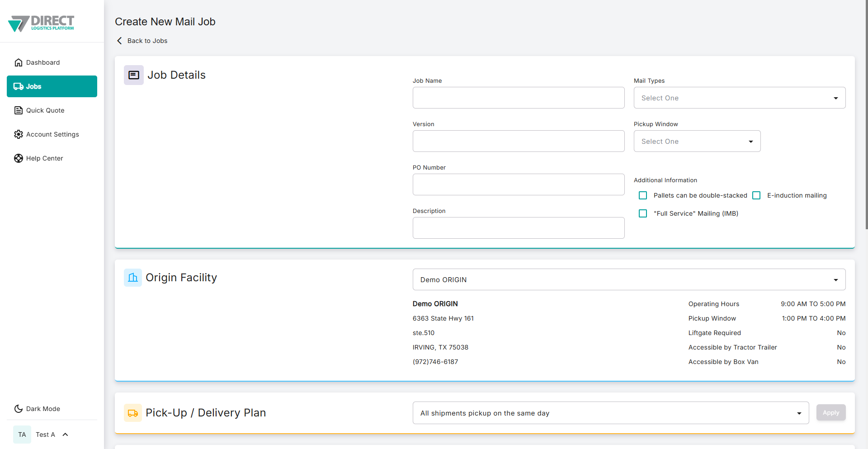Click the Create New Mail Job heading
This screenshot has width=868, height=449.
165,22
